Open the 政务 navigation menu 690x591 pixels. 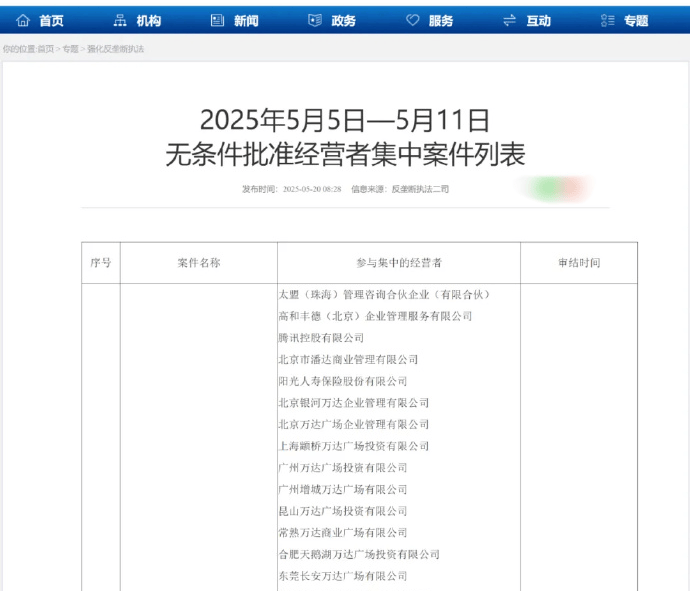343,21
